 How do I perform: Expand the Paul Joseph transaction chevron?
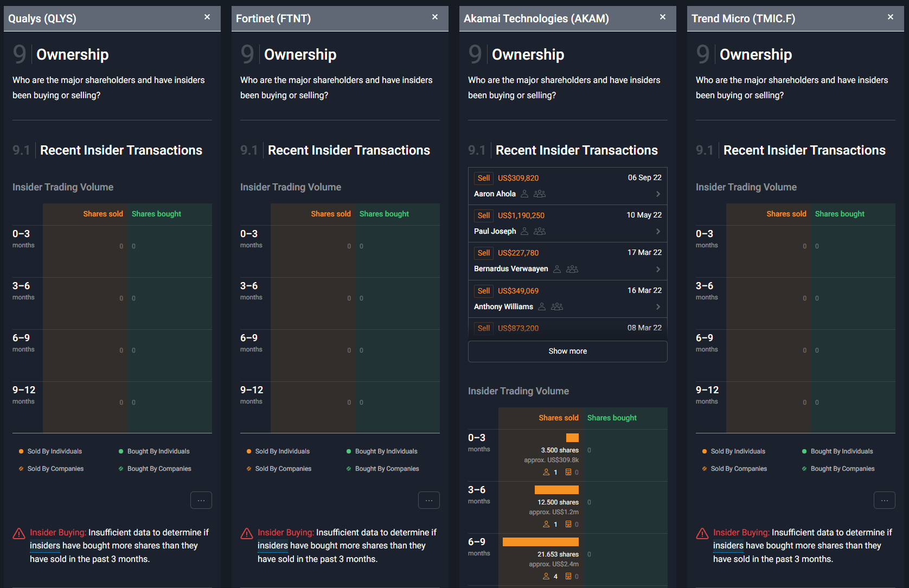[x=658, y=232]
